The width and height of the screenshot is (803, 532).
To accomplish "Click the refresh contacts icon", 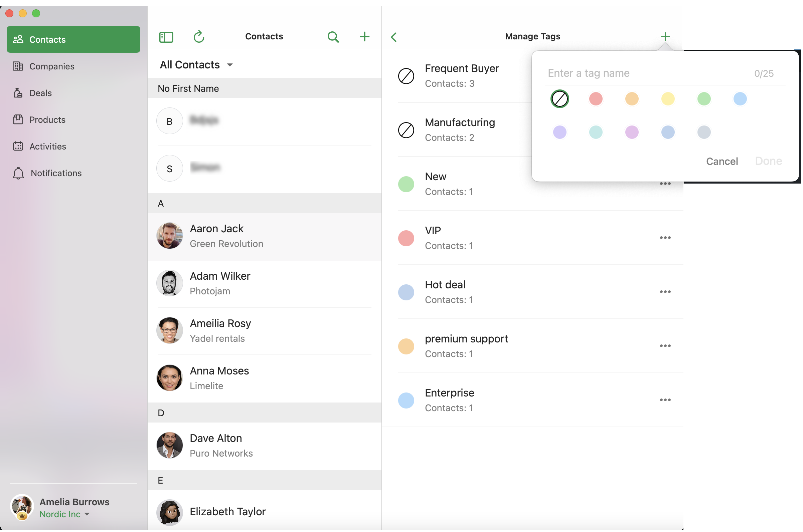I will pos(199,37).
